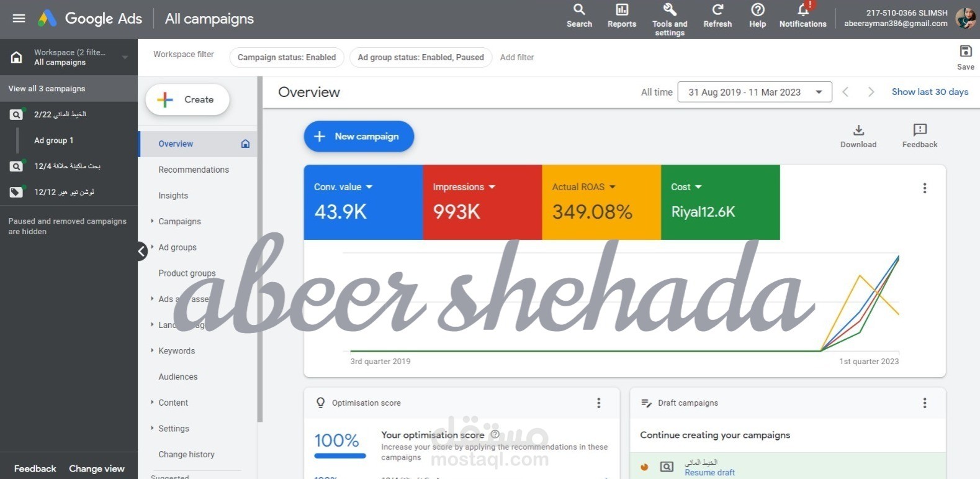Click Feedback at bottom left
The height and width of the screenshot is (479, 980).
(x=35, y=469)
